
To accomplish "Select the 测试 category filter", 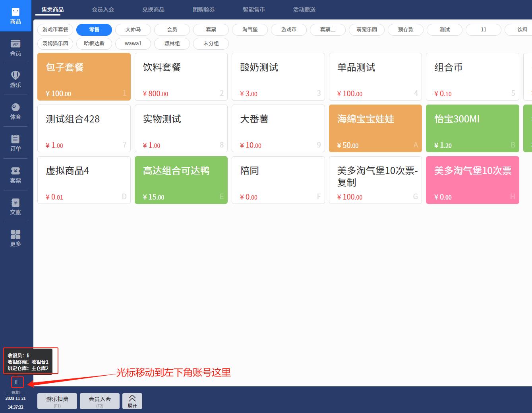I will click(445, 30).
